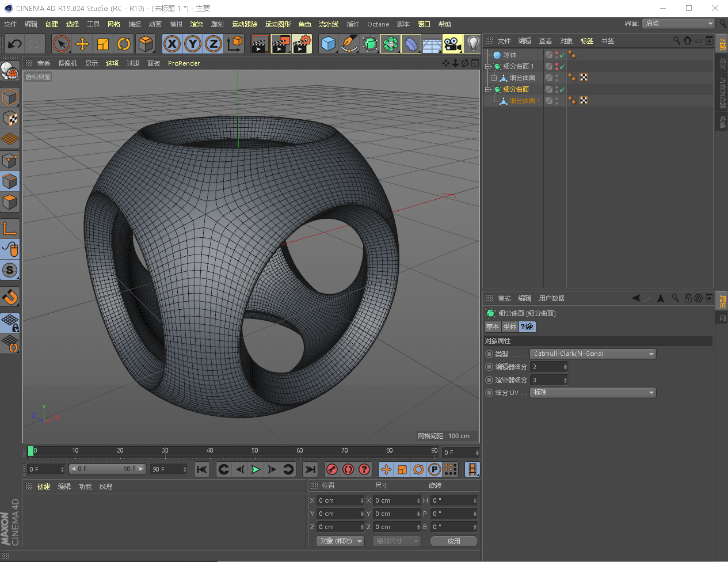The width and height of the screenshot is (728, 562).
Task: Click the 应用 button
Action: (x=453, y=541)
